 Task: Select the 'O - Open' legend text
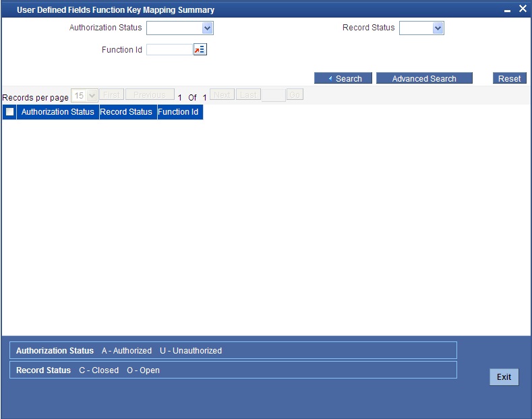143,370
